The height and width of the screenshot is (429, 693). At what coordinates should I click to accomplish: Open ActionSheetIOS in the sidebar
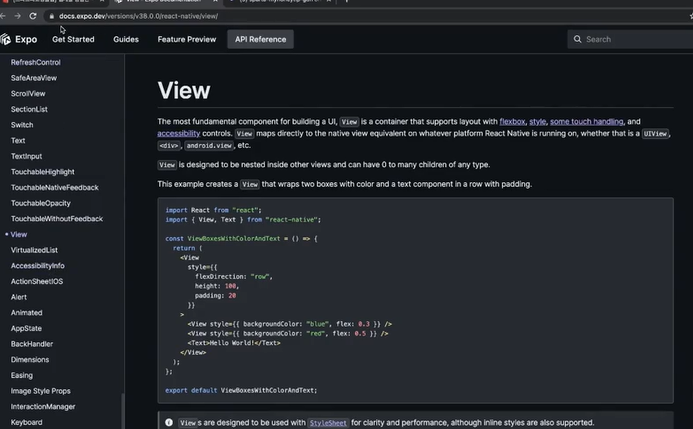pos(37,281)
